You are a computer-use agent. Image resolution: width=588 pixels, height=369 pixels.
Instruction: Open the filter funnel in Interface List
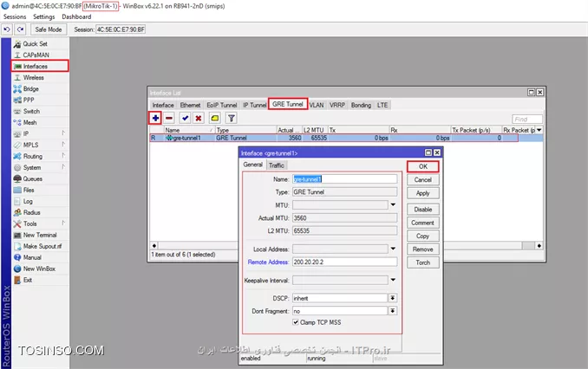coord(232,118)
